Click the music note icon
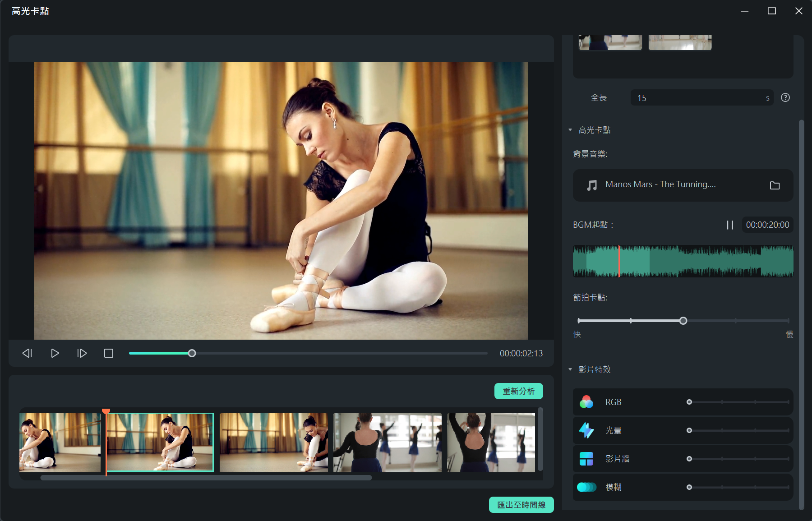The width and height of the screenshot is (812, 521). click(592, 185)
